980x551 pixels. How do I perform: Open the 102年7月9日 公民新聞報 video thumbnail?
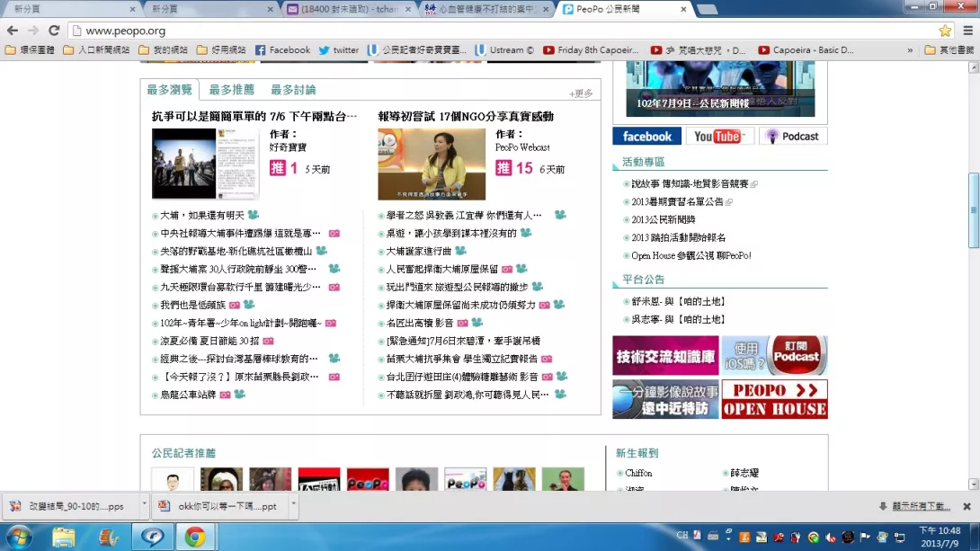point(720,89)
